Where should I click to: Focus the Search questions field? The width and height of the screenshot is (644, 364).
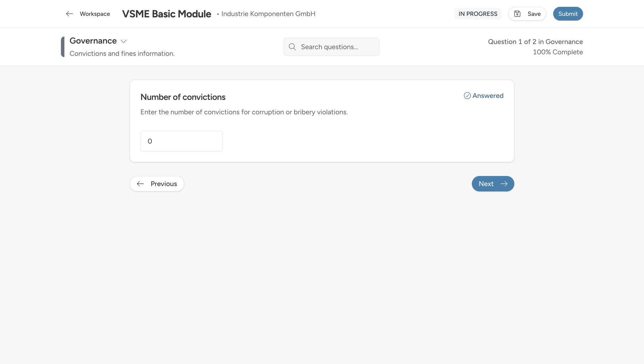point(335,47)
